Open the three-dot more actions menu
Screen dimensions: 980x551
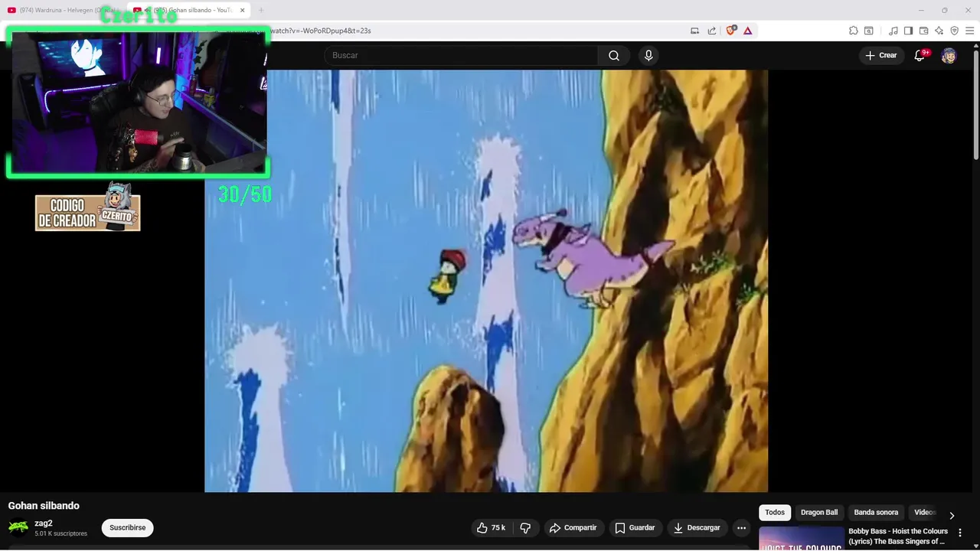pyautogui.click(x=741, y=528)
